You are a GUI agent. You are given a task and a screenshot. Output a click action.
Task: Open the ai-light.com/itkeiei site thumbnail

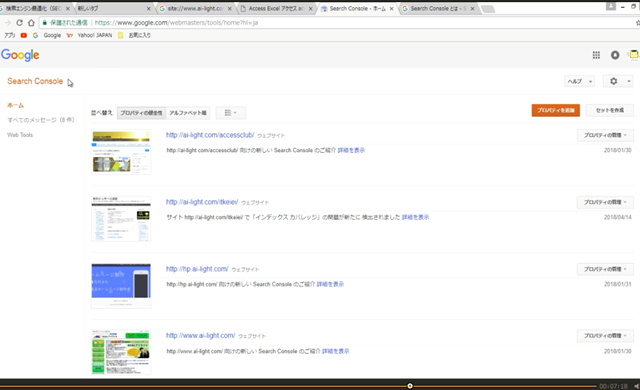pos(121,219)
